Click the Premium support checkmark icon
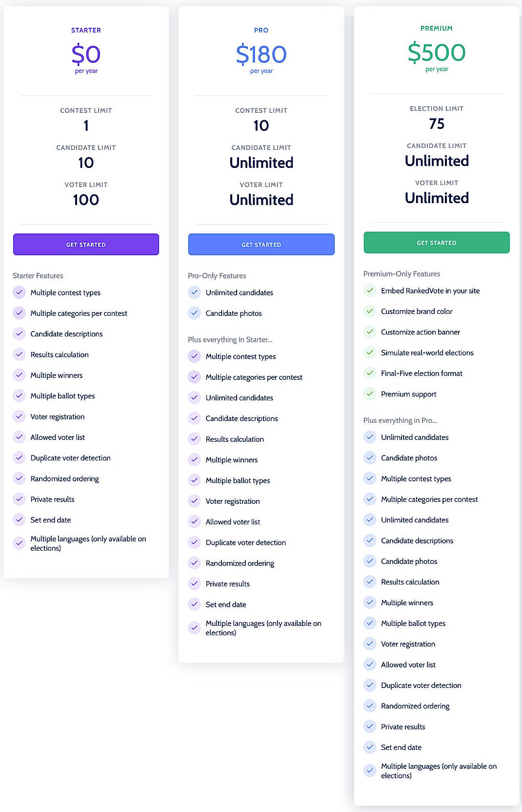 pos(370,394)
